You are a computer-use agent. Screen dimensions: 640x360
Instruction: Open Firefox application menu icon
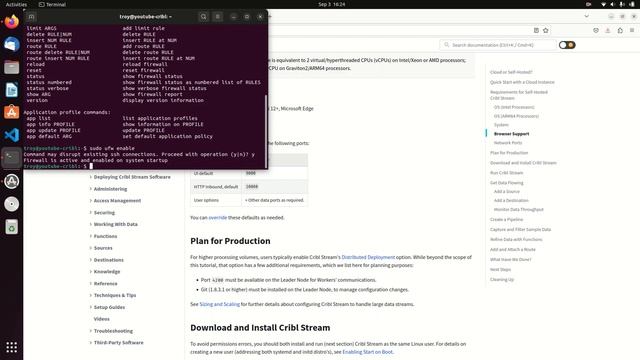click(632, 31)
